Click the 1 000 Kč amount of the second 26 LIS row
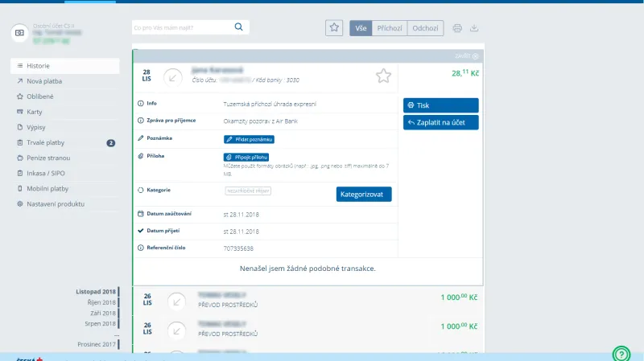644x361 pixels. pyautogui.click(x=459, y=326)
